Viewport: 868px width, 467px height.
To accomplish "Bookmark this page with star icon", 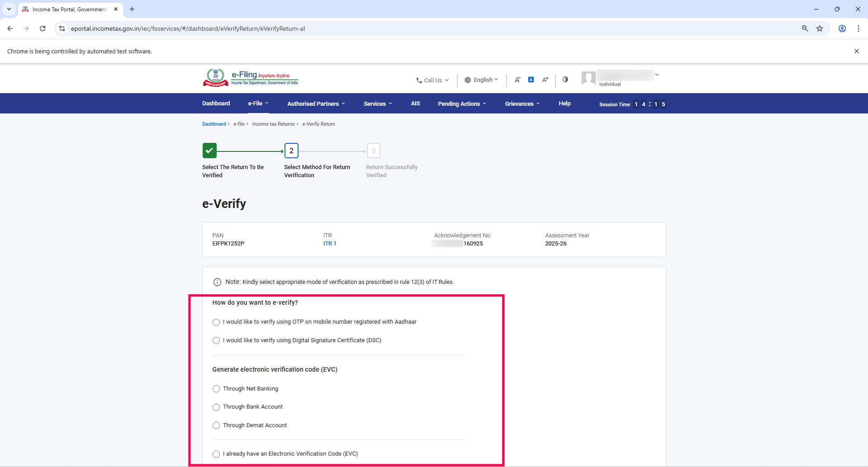I will (820, 28).
